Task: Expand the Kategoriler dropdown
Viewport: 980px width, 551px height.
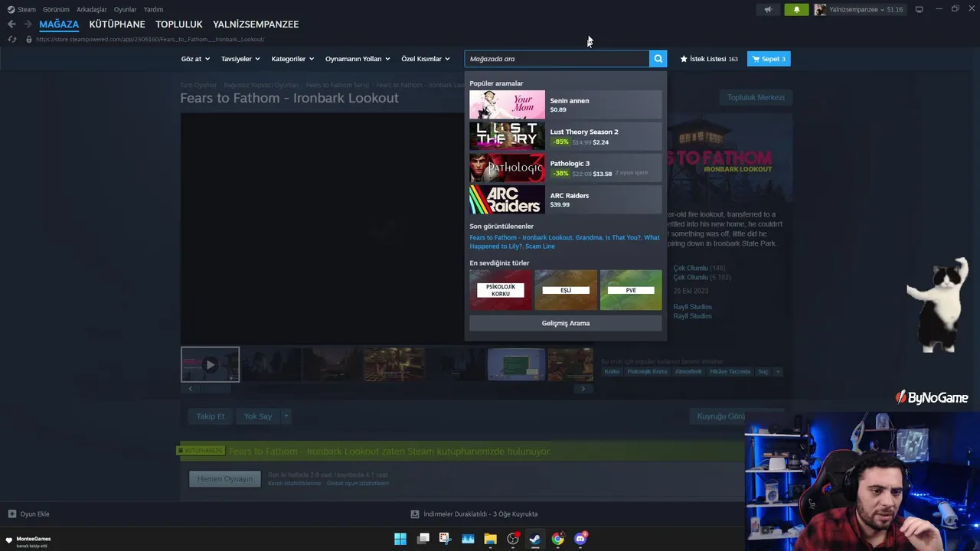Action: pos(292,59)
